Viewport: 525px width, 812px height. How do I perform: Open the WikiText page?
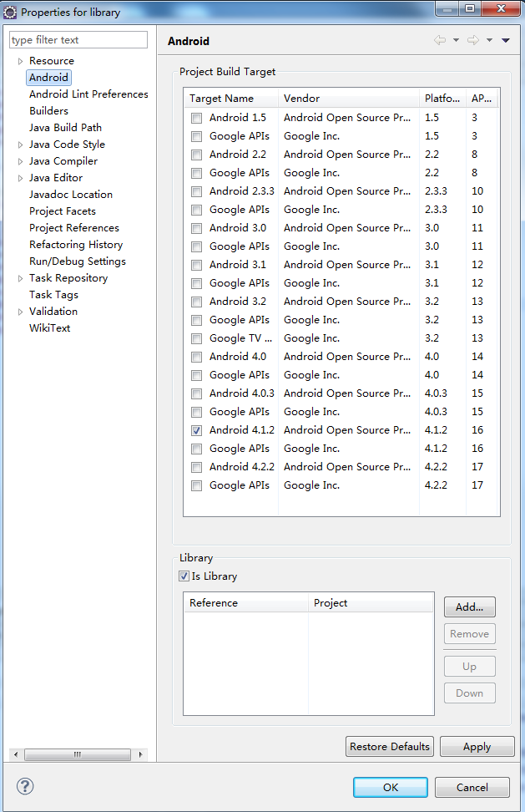49,327
